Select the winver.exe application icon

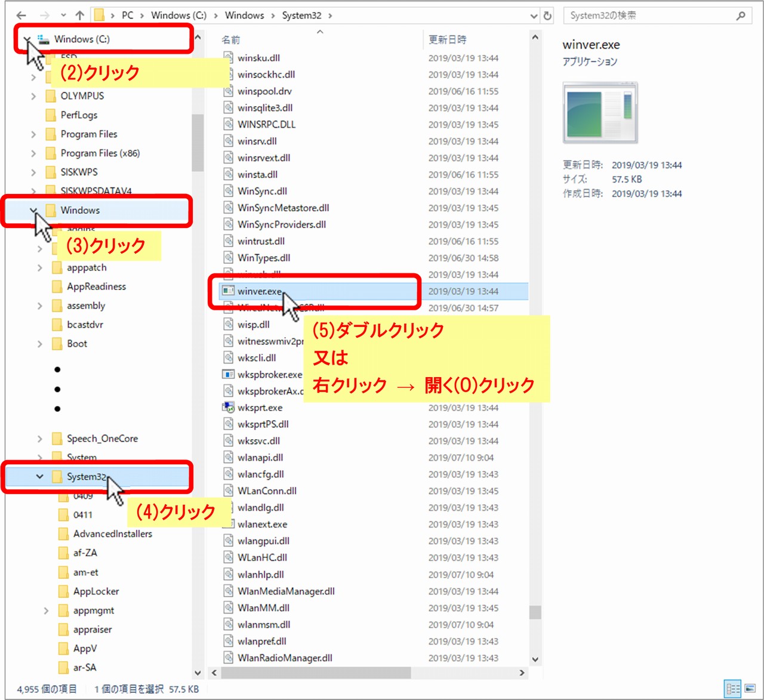pyautogui.click(x=228, y=291)
